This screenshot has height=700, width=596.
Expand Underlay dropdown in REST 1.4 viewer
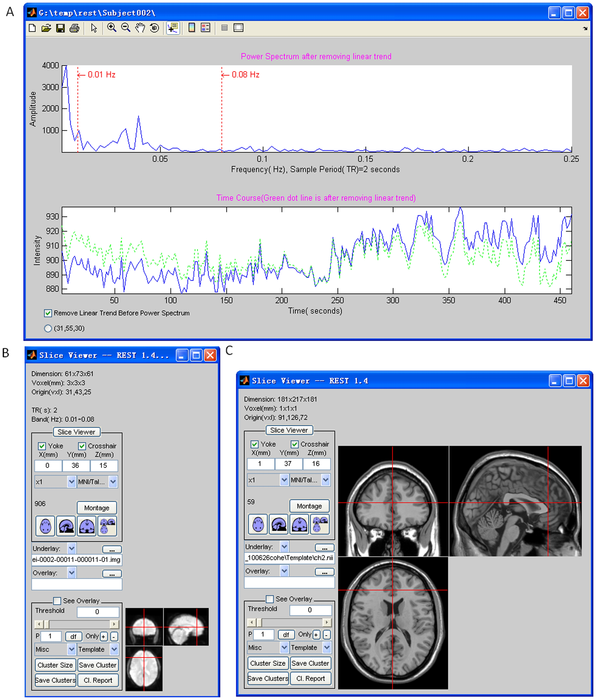[x=285, y=547]
